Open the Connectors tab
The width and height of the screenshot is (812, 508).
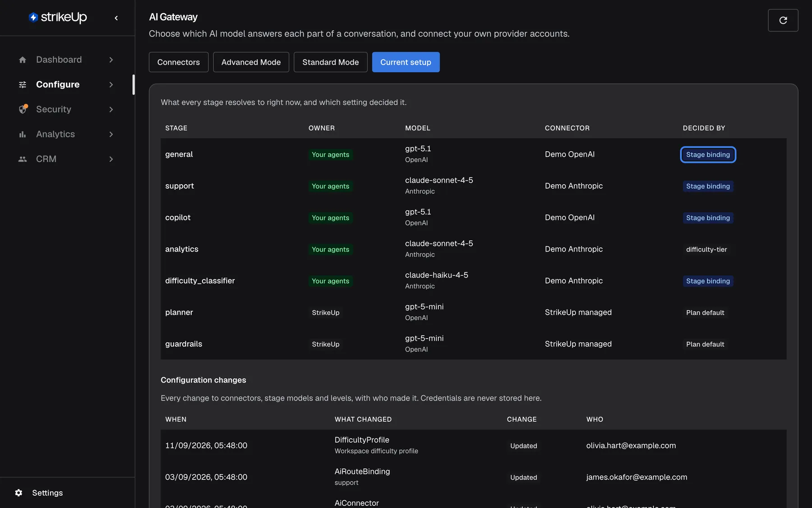(x=179, y=62)
